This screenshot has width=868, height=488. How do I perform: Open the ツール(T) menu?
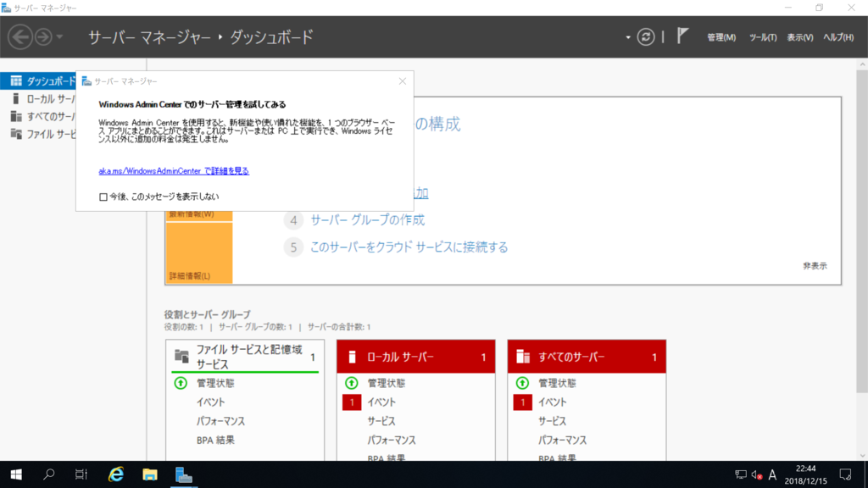[762, 37]
